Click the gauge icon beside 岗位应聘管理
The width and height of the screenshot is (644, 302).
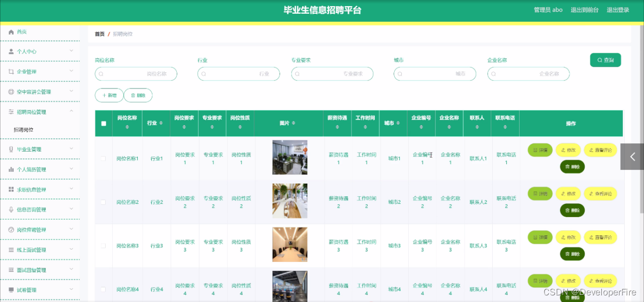[x=11, y=230]
